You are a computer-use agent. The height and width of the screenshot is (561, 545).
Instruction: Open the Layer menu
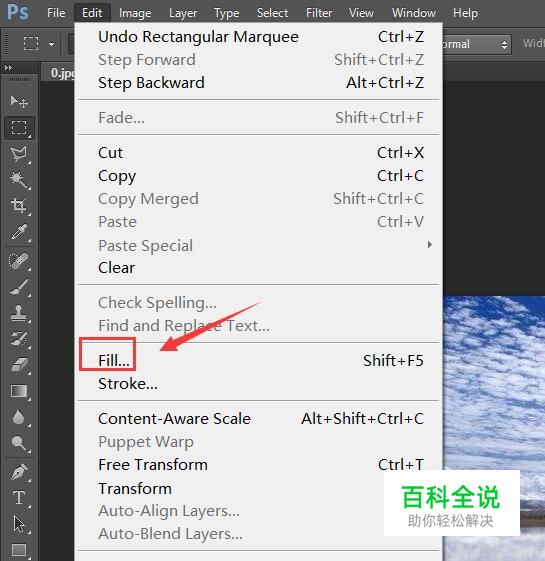[x=183, y=13]
